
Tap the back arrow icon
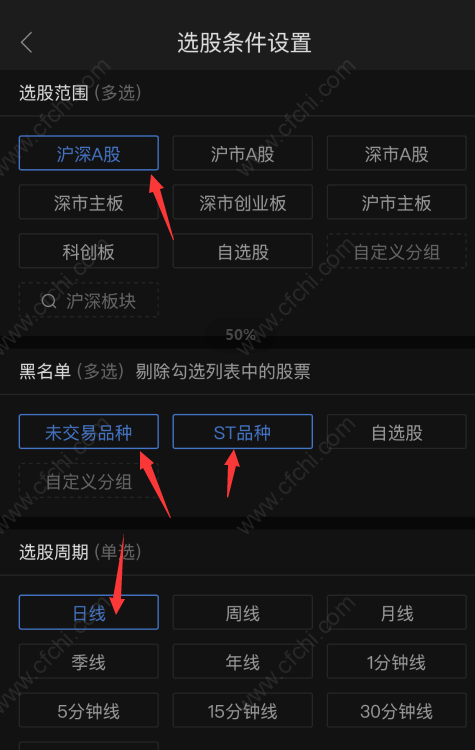tap(27, 43)
